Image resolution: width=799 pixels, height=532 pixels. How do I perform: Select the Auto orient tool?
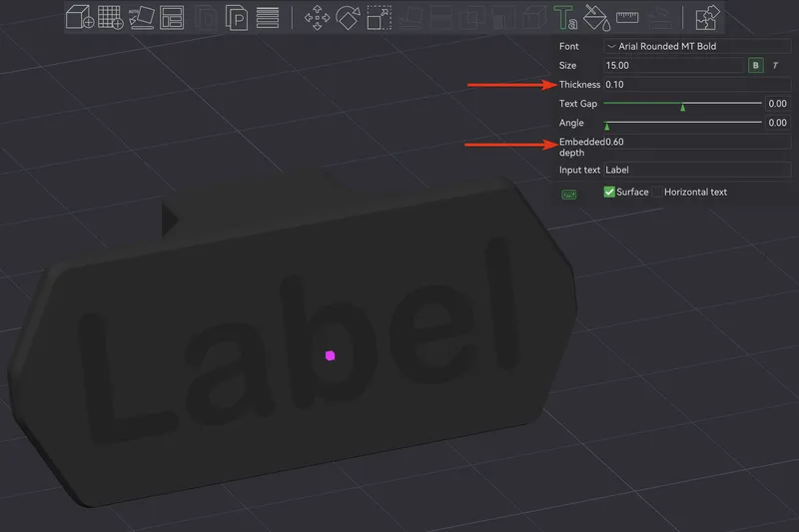click(x=141, y=17)
